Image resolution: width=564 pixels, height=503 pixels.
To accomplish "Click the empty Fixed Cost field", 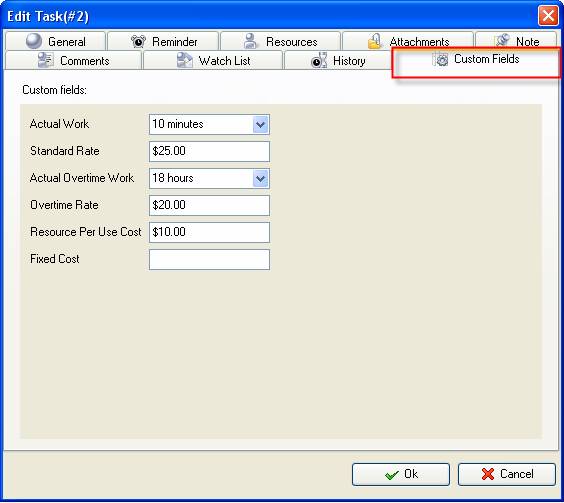I will [209, 259].
